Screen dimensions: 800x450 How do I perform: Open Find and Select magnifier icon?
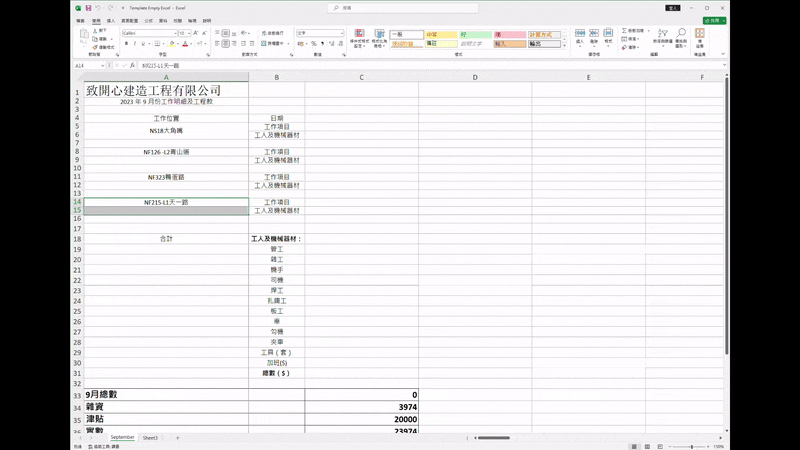point(681,35)
